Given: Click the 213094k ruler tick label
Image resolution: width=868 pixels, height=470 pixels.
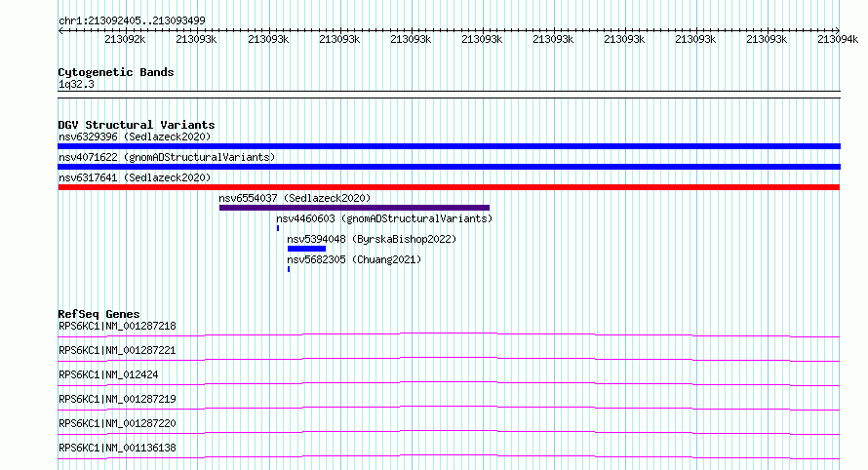Looking at the screenshot, I should (x=838, y=39).
